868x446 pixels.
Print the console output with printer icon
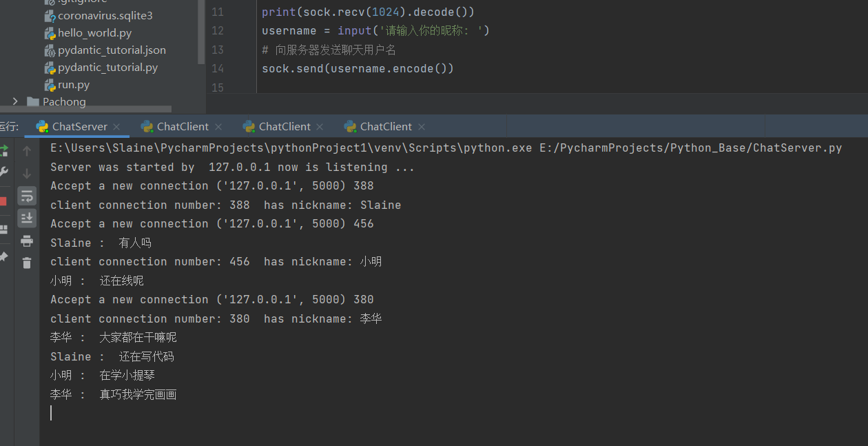click(27, 241)
